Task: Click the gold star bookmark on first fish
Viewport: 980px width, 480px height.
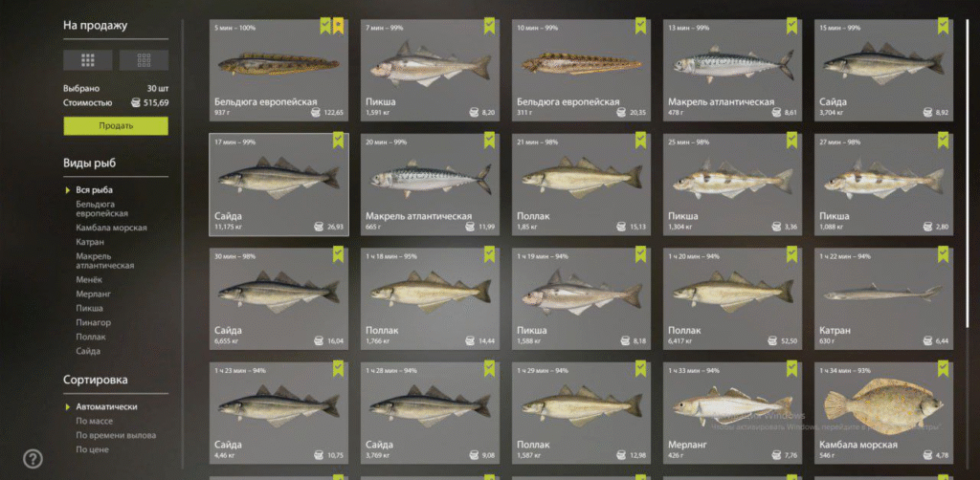Action: click(338, 26)
